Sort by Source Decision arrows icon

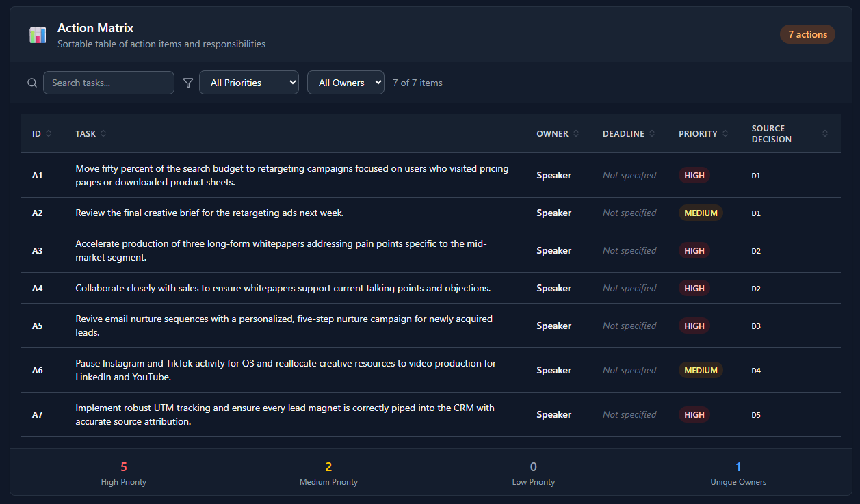(x=825, y=133)
